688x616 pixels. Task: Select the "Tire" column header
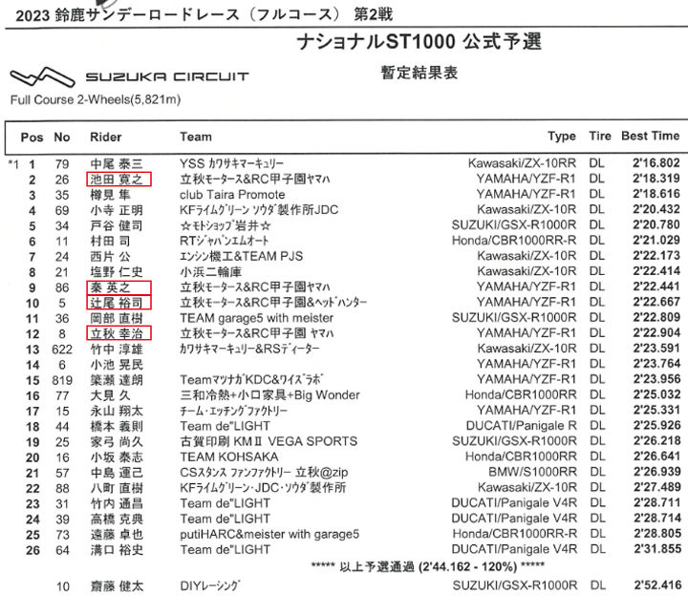600,136
